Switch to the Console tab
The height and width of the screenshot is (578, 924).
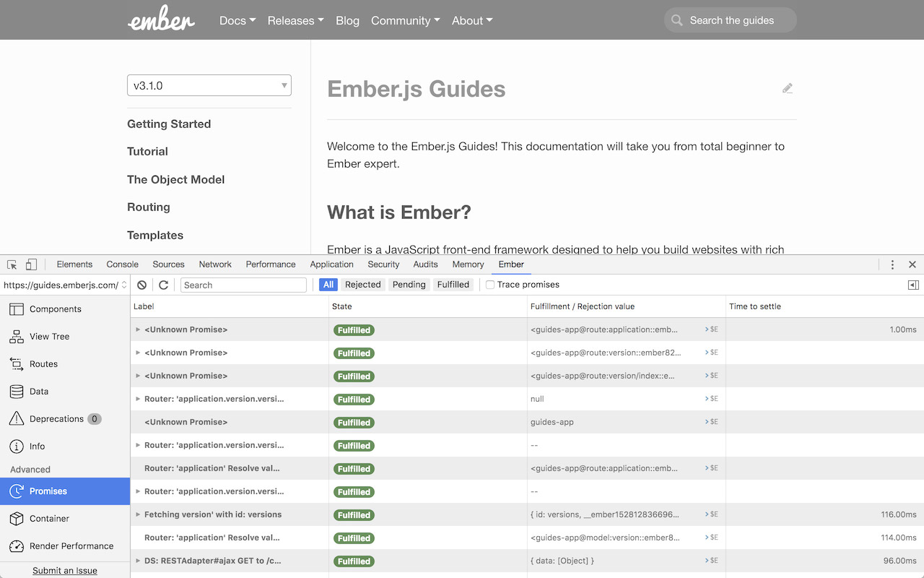(122, 264)
